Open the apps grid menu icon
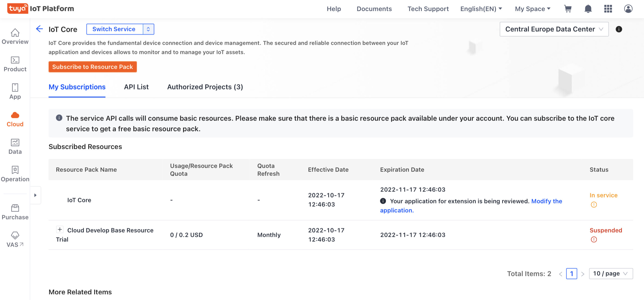This screenshot has width=644, height=300. click(x=608, y=9)
